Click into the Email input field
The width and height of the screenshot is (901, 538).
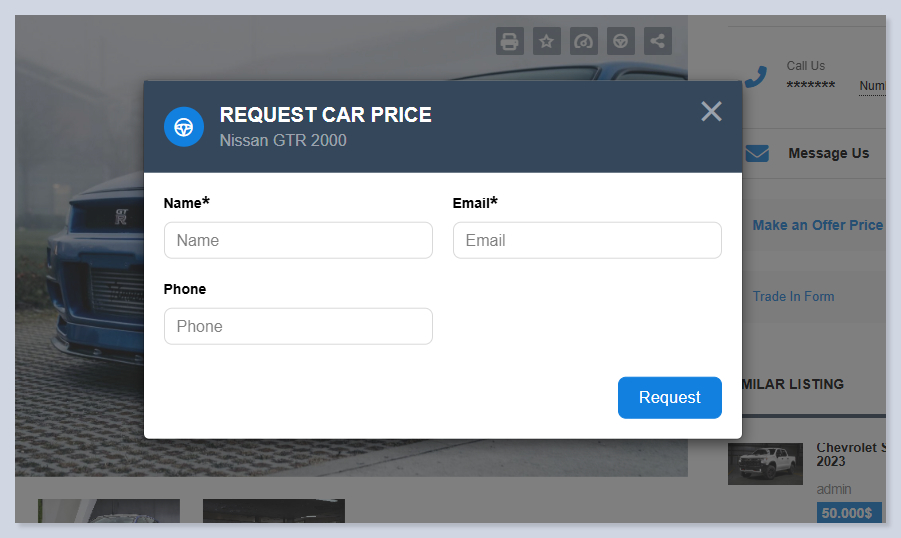[x=587, y=240]
